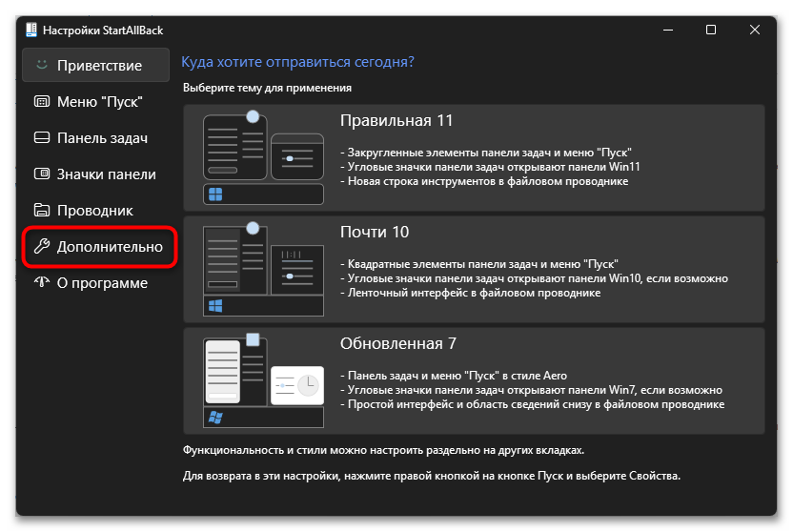The image size is (793, 532).
Task: Click the wrench icon beside Дополнительно
Action: coord(42,246)
